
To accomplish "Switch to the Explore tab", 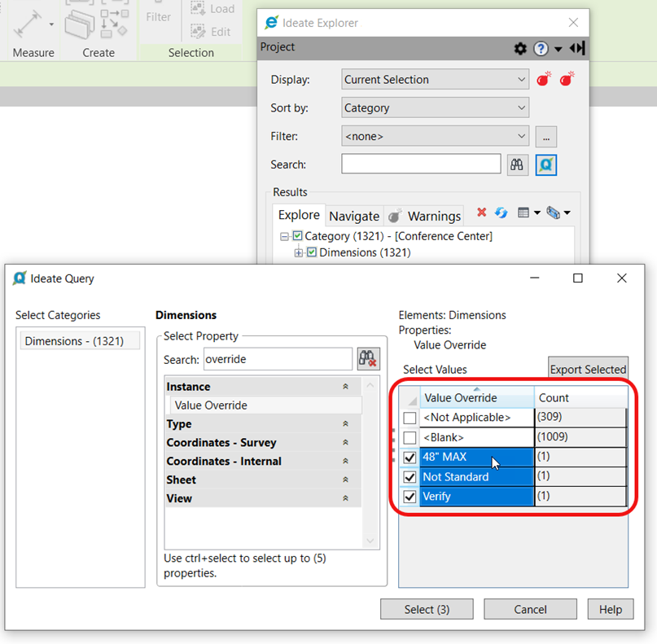I will [x=299, y=215].
